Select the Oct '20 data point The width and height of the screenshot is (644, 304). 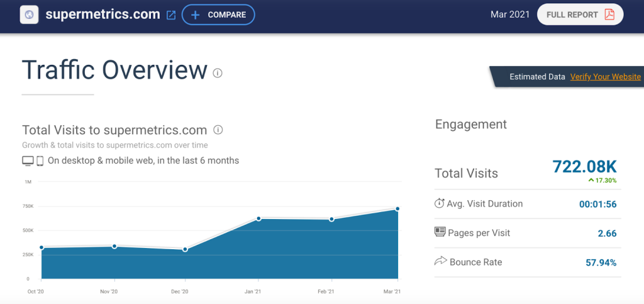(x=42, y=247)
